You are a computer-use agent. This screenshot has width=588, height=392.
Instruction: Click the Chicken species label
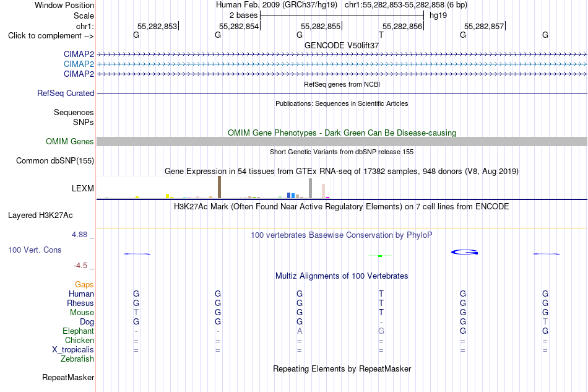[79, 340]
